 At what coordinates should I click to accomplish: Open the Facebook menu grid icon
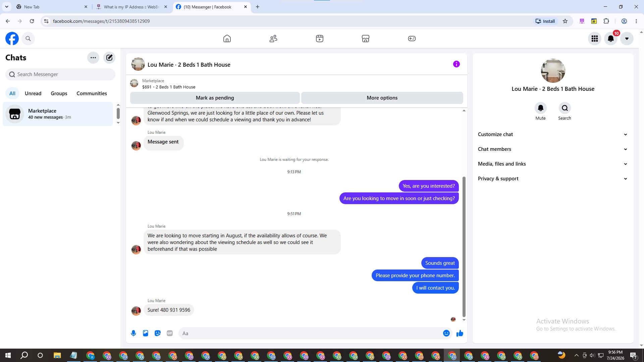point(595,39)
